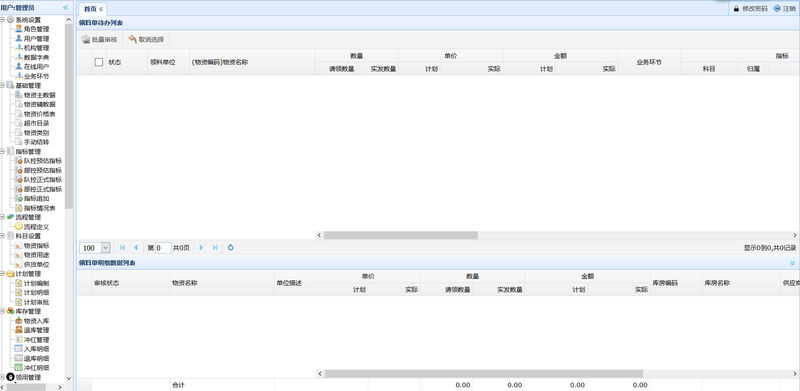The height and width of the screenshot is (391, 800).
Task: Click the 供货单位 feed icon
Action: (x=19, y=264)
